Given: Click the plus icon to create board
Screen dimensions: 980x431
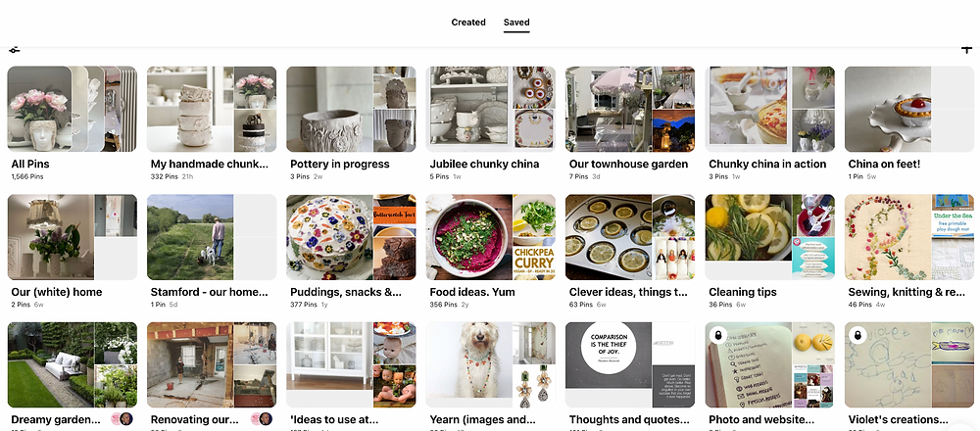Looking at the screenshot, I should pyautogui.click(x=966, y=49).
